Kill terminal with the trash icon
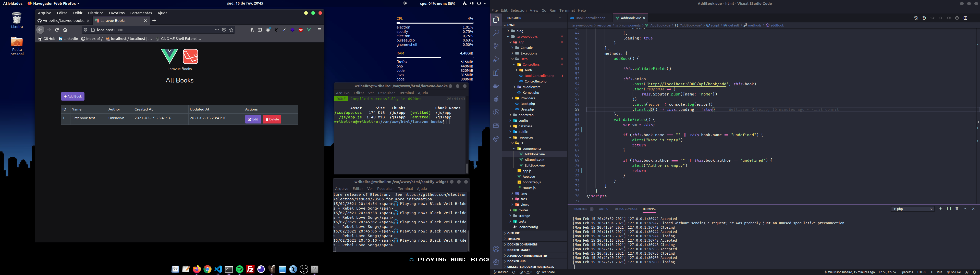980x275 pixels. pos(957,209)
